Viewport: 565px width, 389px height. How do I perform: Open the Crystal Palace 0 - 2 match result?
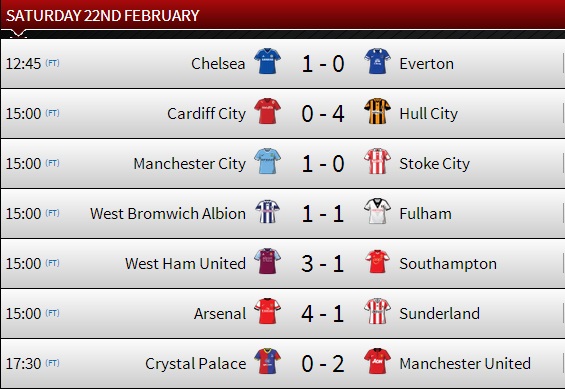pyautogui.click(x=323, y=364)
